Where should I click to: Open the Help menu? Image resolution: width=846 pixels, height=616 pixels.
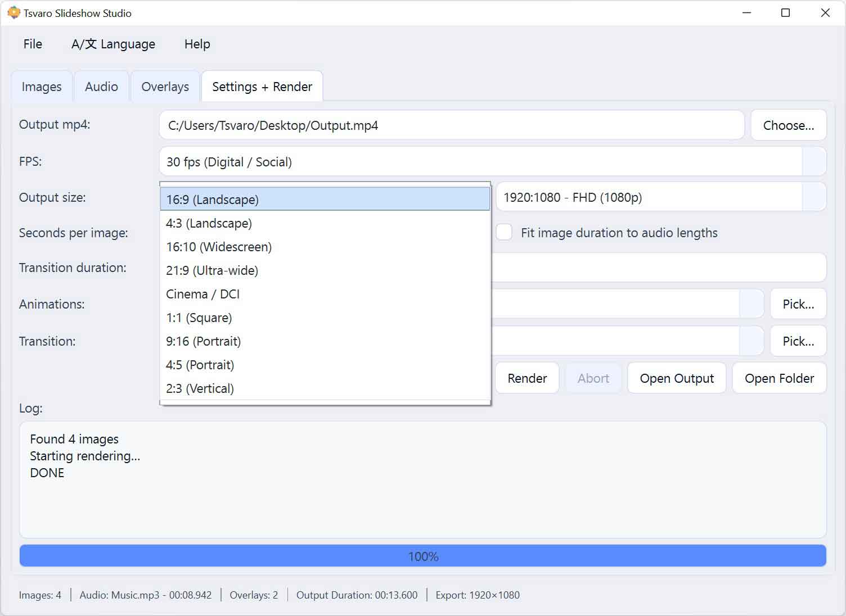(196, 44)
